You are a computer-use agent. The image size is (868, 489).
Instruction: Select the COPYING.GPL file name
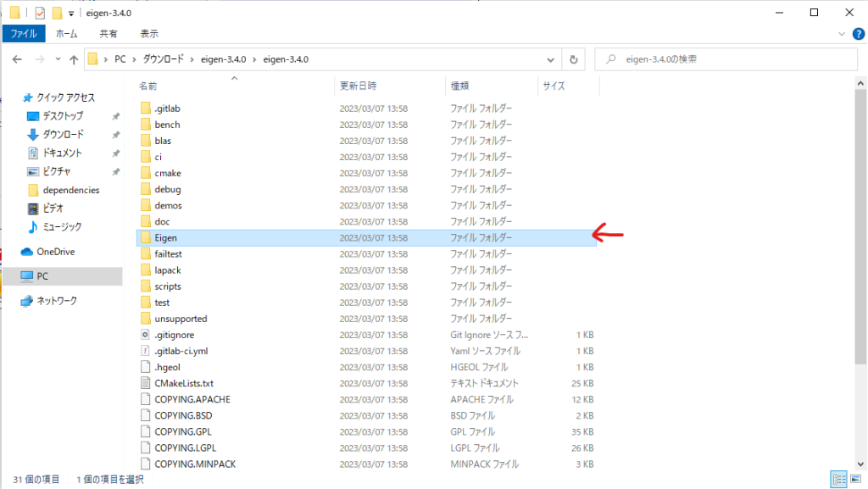click(x=183, y=431)
